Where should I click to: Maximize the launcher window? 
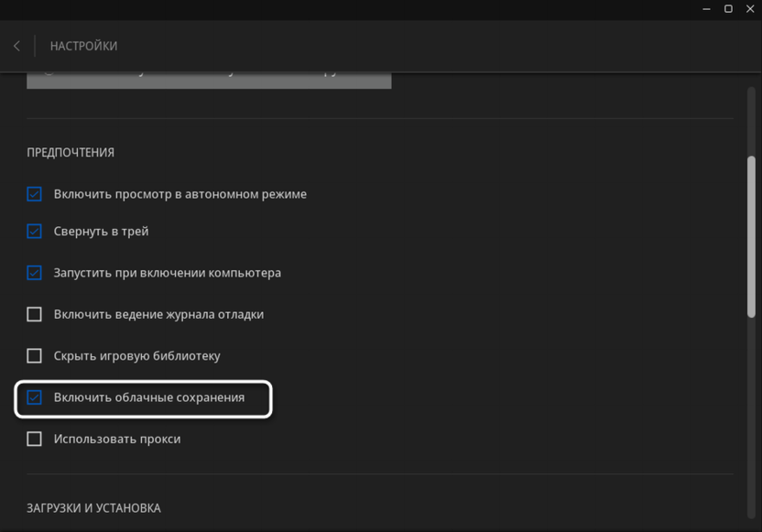[x=728, y=9]
